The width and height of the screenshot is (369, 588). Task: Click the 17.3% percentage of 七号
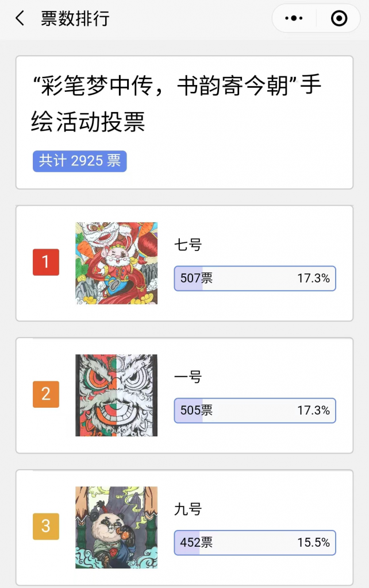click(313, 278)
